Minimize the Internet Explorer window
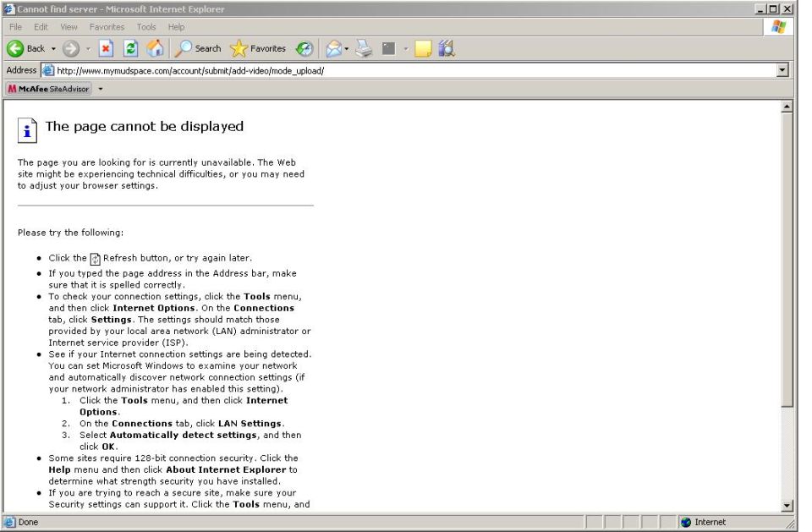The height and width of the screenshot is (532, 812). point(760,8)
